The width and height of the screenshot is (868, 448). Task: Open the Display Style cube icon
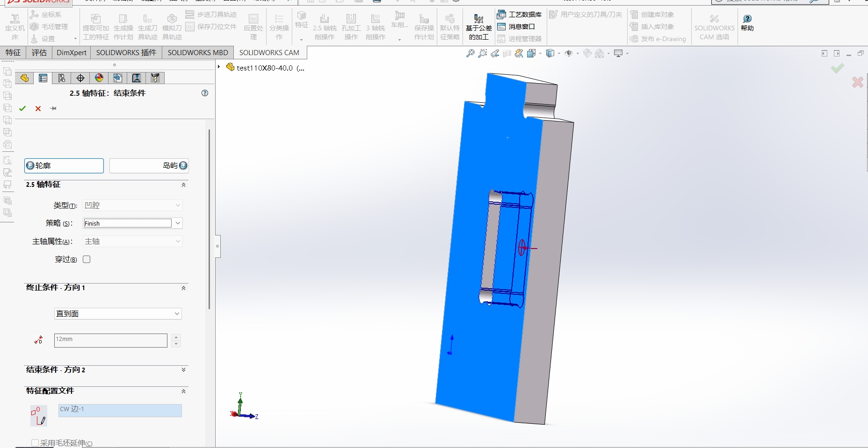point(550,54)
